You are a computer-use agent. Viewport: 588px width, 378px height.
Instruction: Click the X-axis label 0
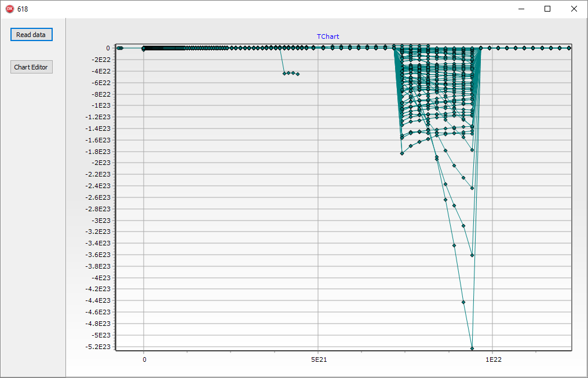pyautogui.click(x=144, y=359)
